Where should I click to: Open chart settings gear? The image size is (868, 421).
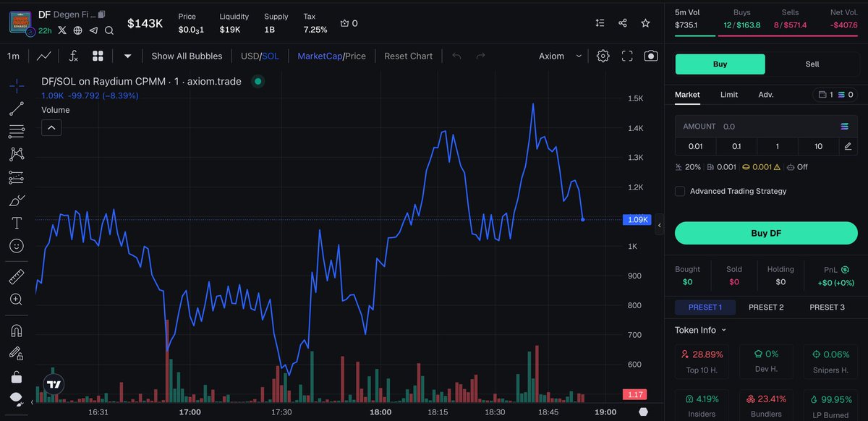[x=603, y=56]
